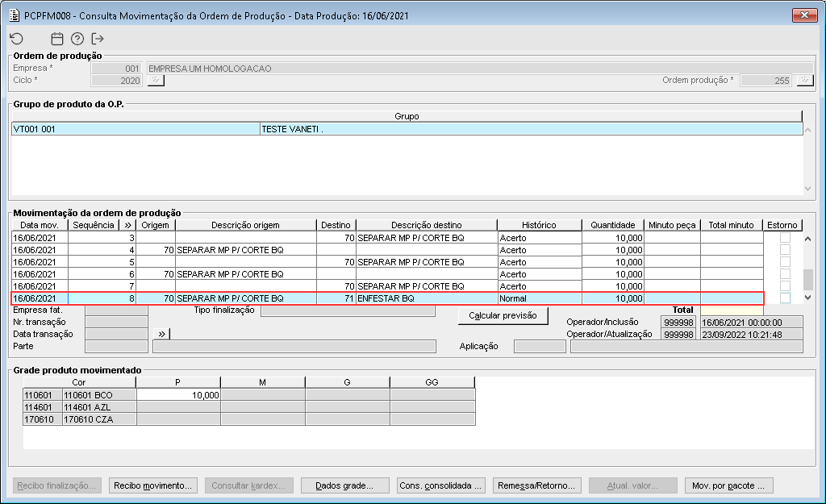The image size is (826, 504).
Task: Click up arrow of movimentação table scrollbar
Action: point(808,239)
